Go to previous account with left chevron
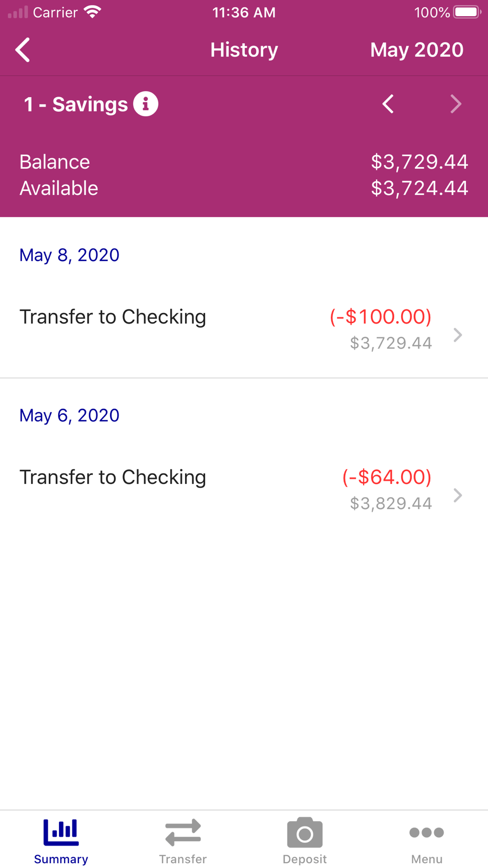 click(x=388, y=103)
